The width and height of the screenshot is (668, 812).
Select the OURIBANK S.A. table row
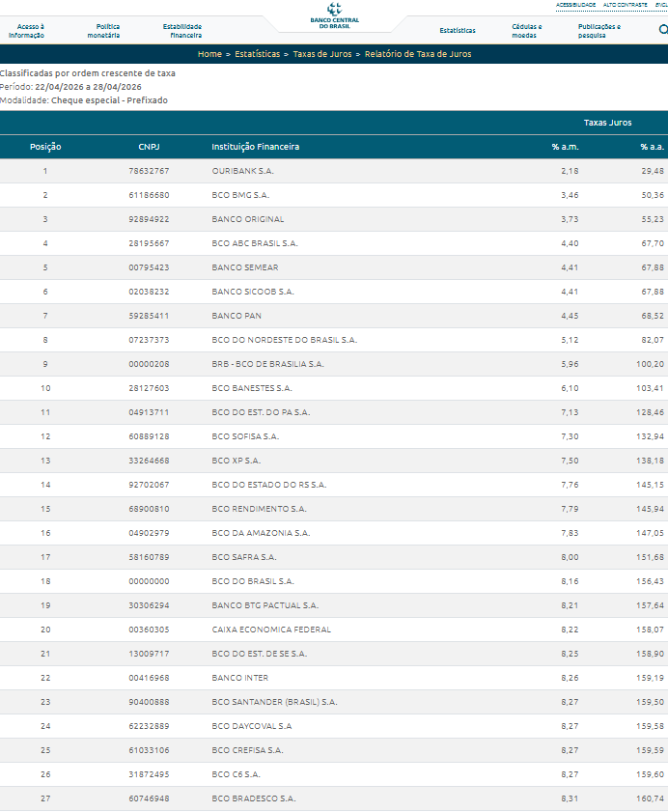coord(334,171)
